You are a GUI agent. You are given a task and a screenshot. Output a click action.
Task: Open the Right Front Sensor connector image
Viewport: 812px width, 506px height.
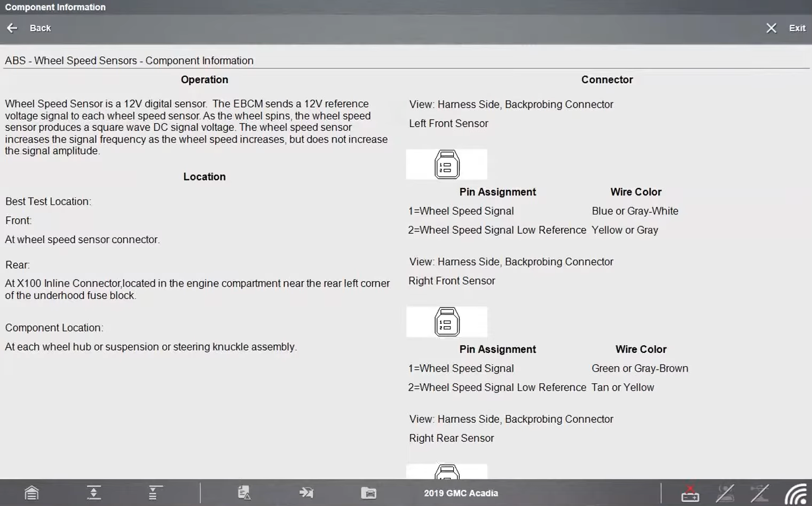tap(447, 322)
